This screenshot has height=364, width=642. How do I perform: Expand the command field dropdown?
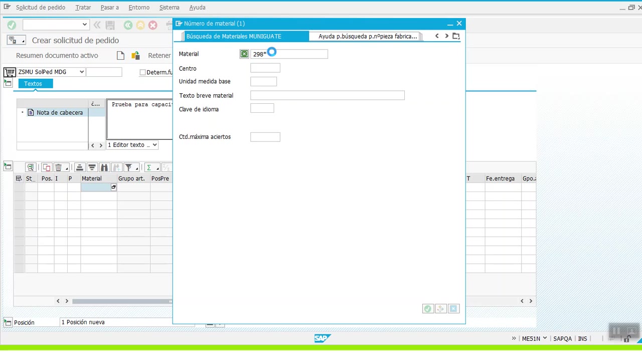pyautogui.click(x=84, y=25)
